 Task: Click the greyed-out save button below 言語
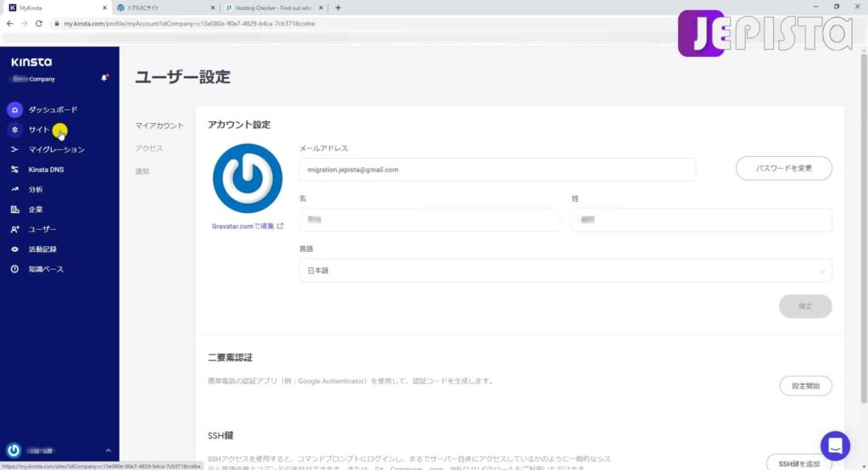click(805, 306)
